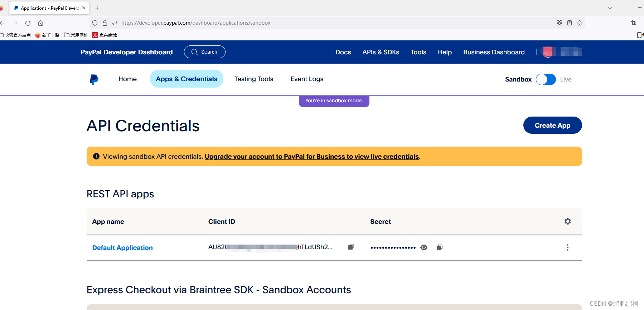Reload the page

(x=28, y=23)
